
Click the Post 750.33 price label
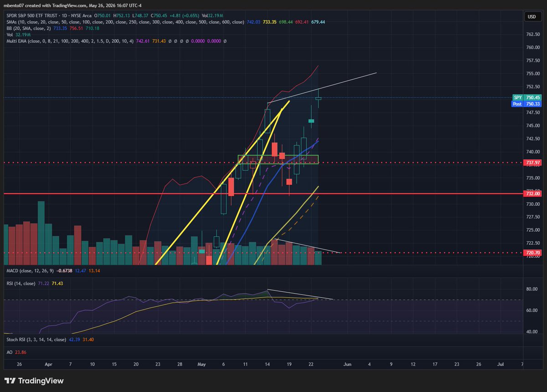[x=526, y=104]
